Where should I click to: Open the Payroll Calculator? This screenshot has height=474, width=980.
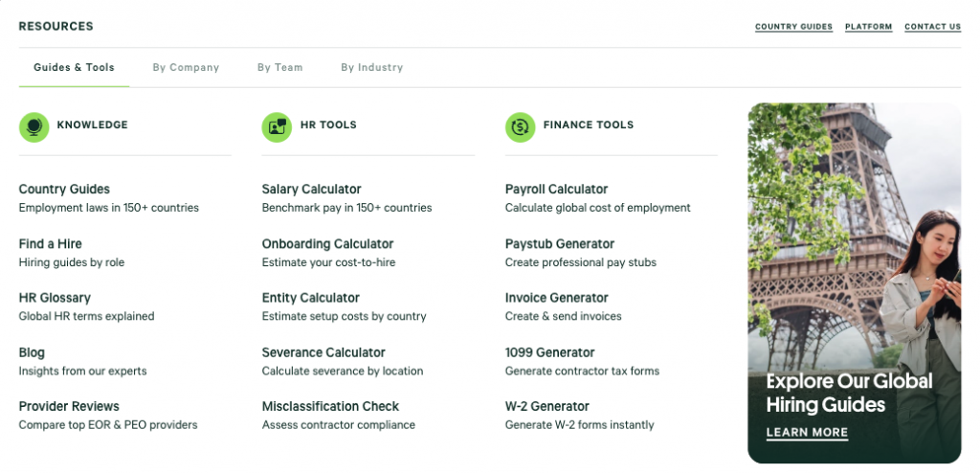pos(556,189)
